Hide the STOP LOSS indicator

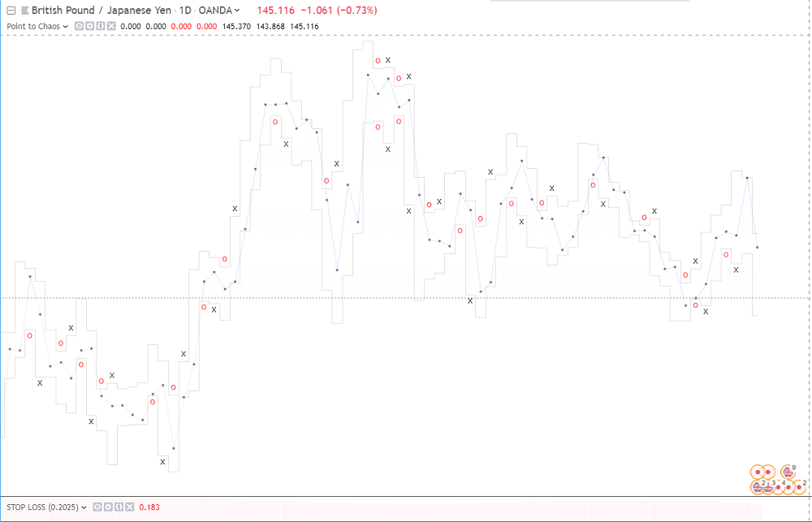pos(97,507)
